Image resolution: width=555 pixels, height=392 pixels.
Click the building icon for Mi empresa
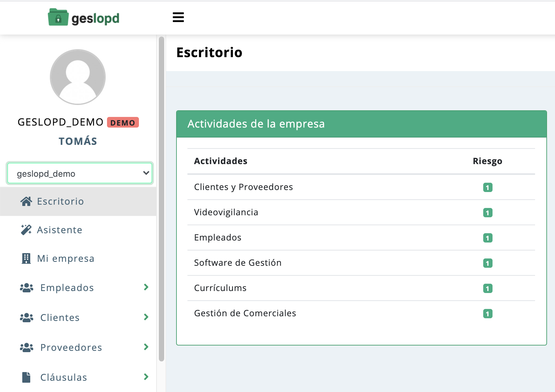point(26,258)
